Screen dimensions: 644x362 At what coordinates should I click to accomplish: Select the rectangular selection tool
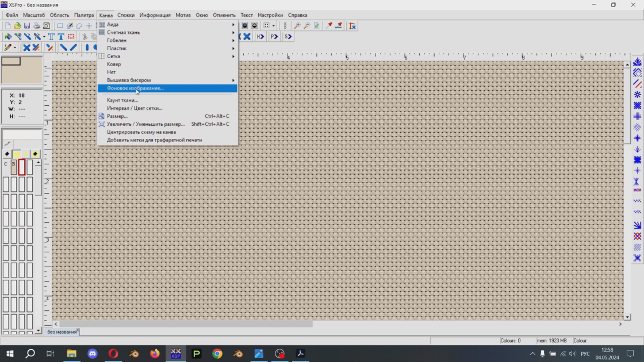60,26
